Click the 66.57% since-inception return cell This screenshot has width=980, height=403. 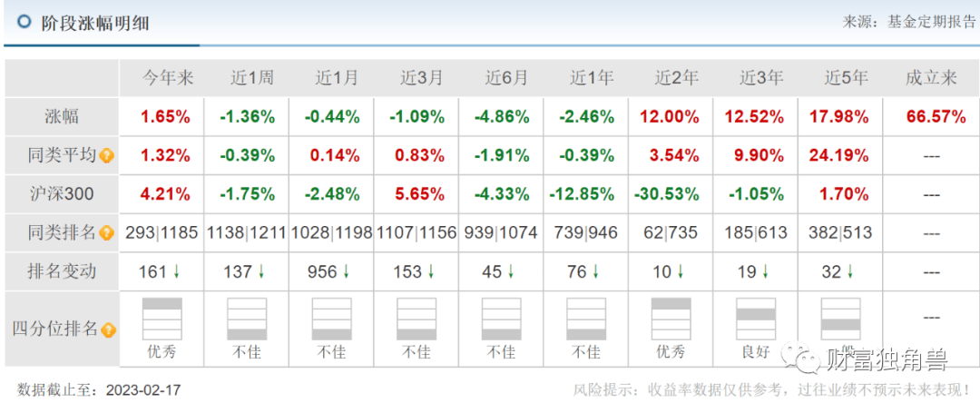tap(931, 117)
